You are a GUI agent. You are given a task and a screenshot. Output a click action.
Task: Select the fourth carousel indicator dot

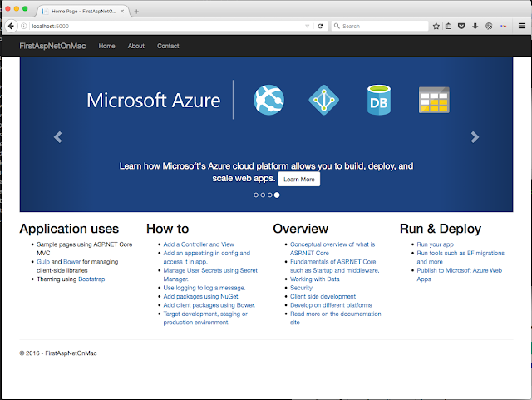click(277, 195)
